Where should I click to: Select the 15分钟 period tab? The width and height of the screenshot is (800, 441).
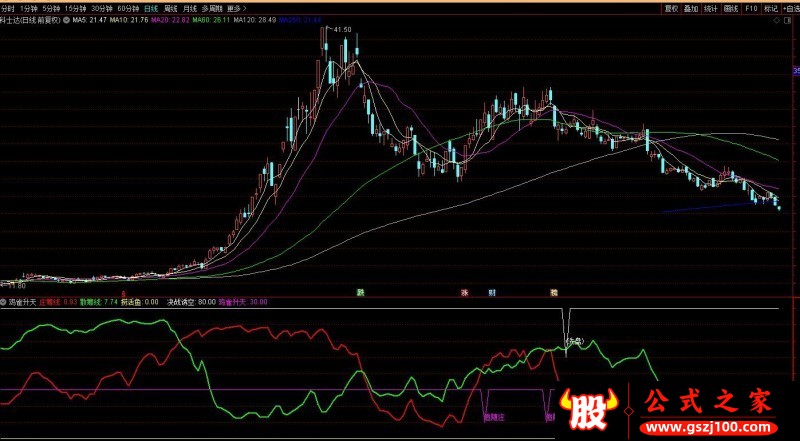point(75,9)
